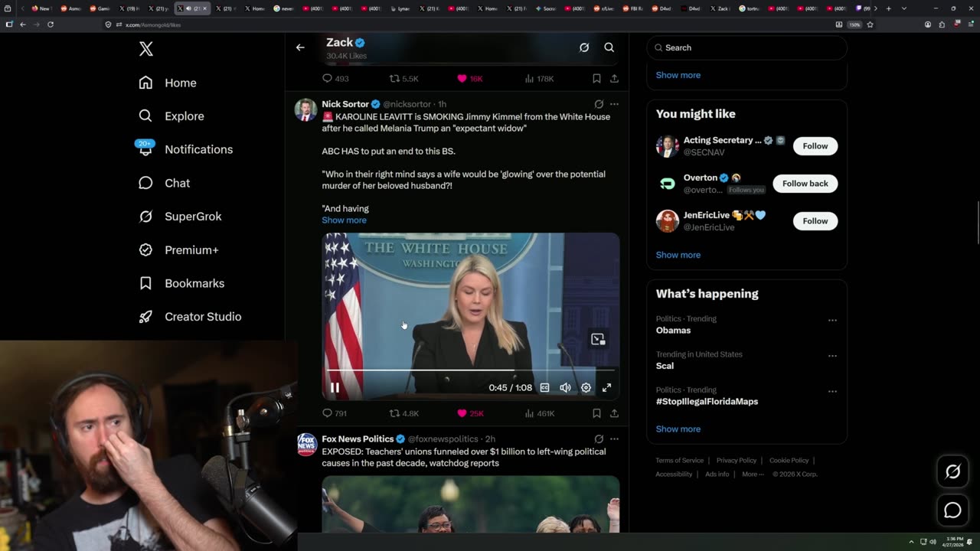Click the X logo in the sidebar

click(x=146, y=49)
